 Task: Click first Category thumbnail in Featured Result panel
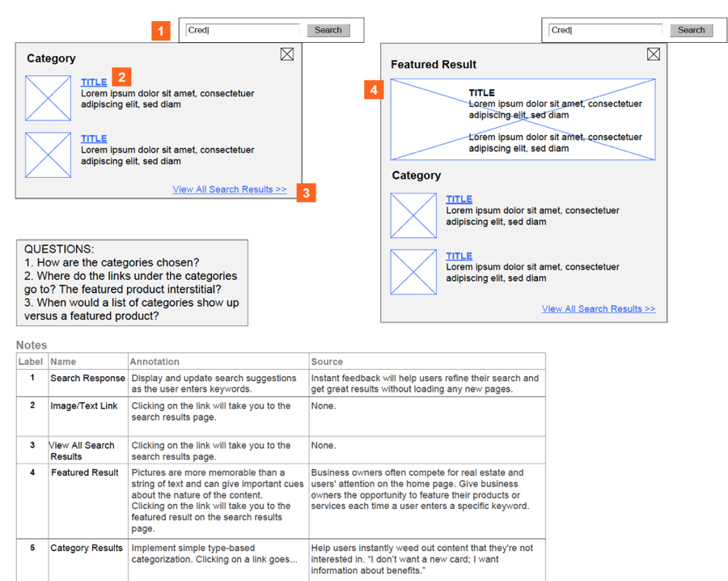click(x=413, y=215)
